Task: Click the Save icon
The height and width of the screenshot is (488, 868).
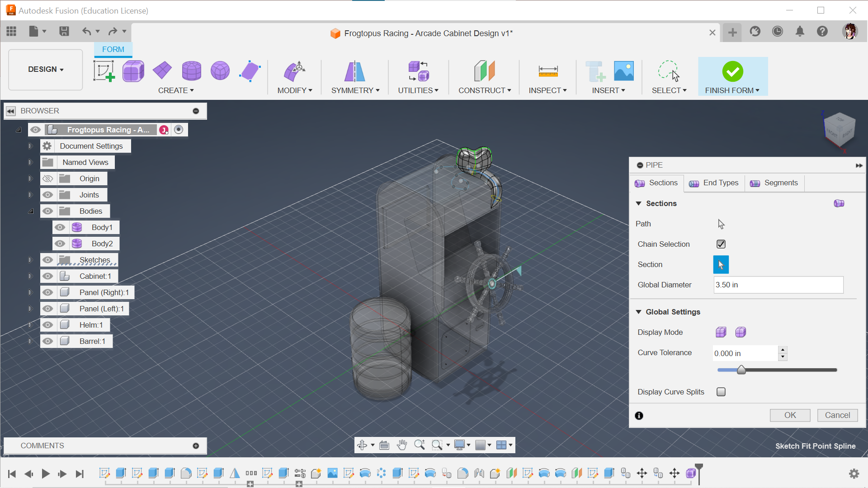Action: (64, 31)
